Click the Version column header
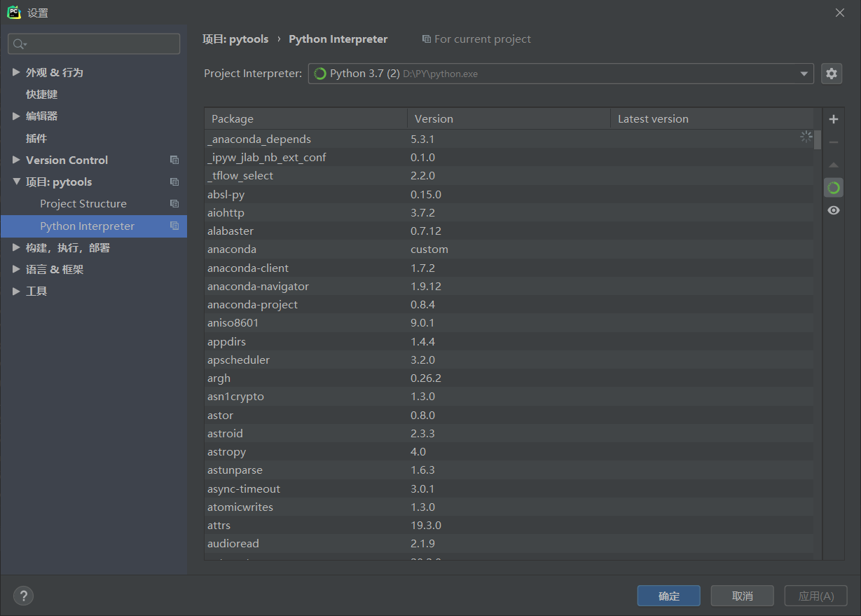This screenshot has width=861, height=616. [x=509, y=119]
